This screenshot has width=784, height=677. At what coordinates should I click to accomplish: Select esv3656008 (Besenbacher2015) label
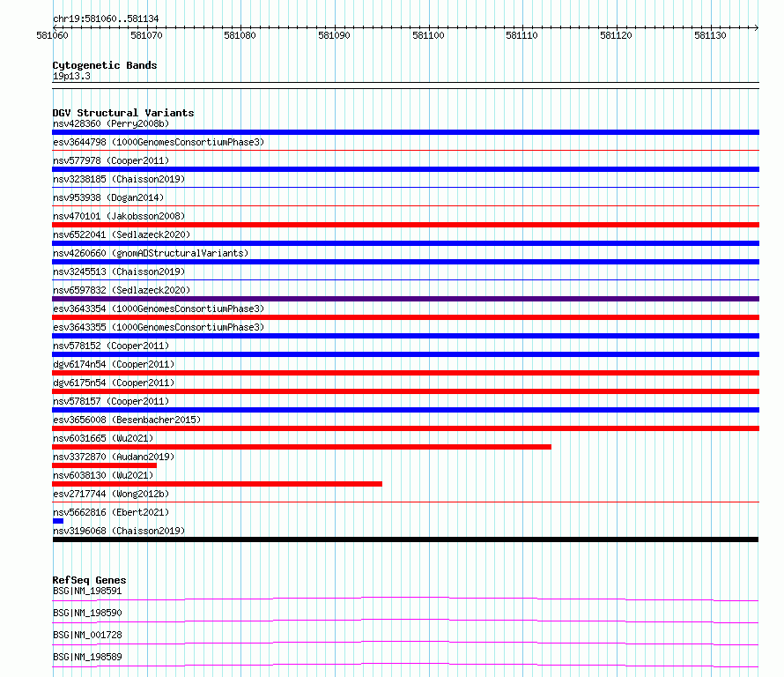point(127,420)
